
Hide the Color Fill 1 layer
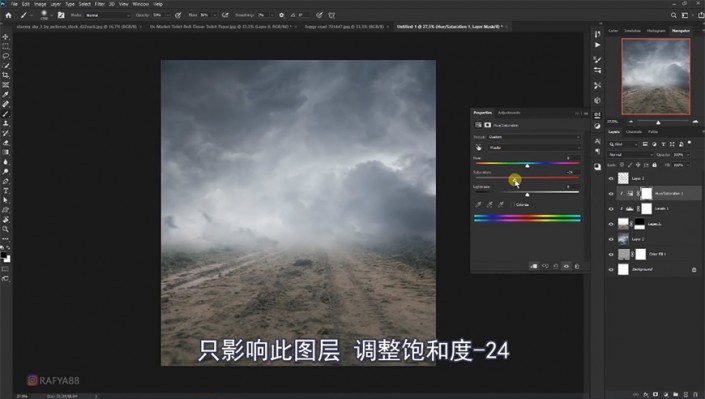[x=611, y=254]
